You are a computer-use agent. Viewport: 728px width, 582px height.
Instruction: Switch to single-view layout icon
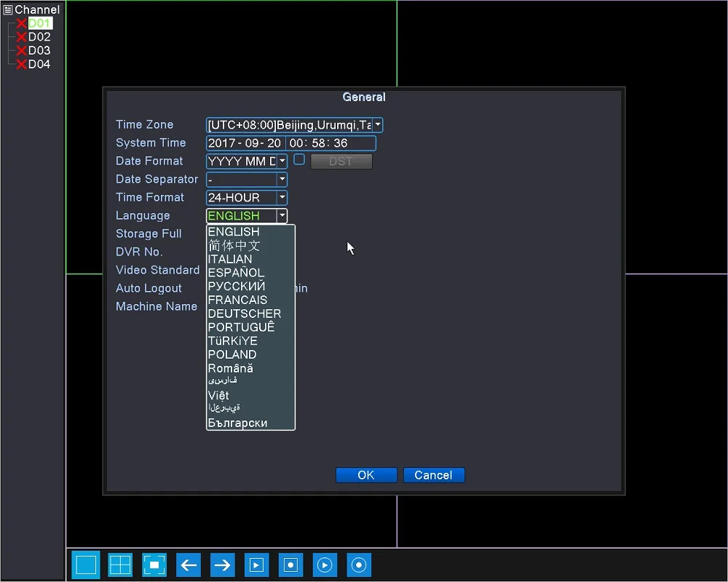[86, 565]
